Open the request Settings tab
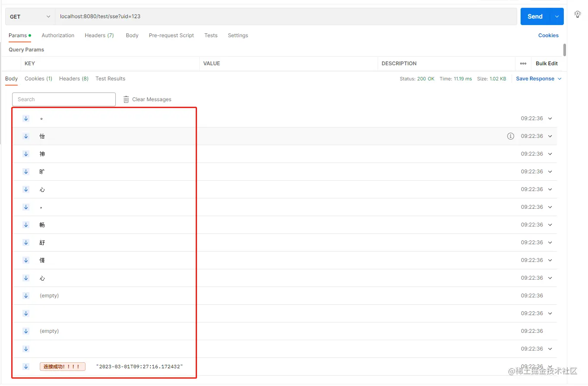 (238, 35)
